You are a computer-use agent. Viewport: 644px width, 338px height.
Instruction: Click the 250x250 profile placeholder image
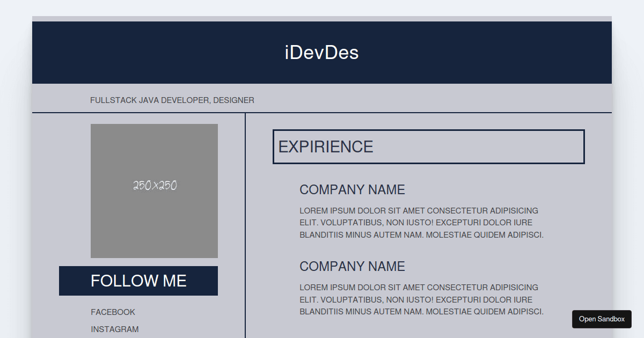pos(154,191)
